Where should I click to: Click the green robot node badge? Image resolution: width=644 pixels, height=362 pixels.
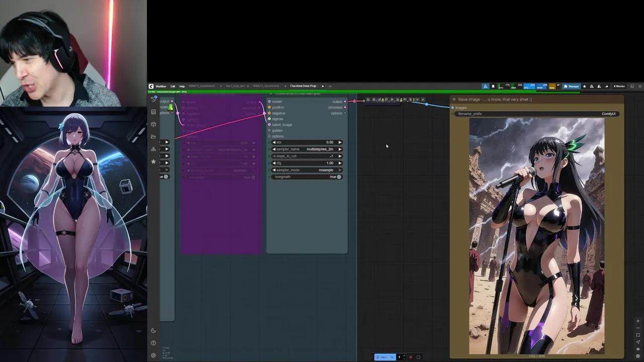(x=171, y=107)
